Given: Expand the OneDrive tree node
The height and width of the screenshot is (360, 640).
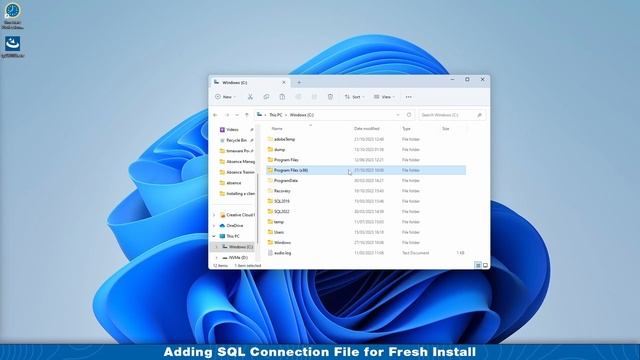Looking at the screenshot, I should click(214, 225).
